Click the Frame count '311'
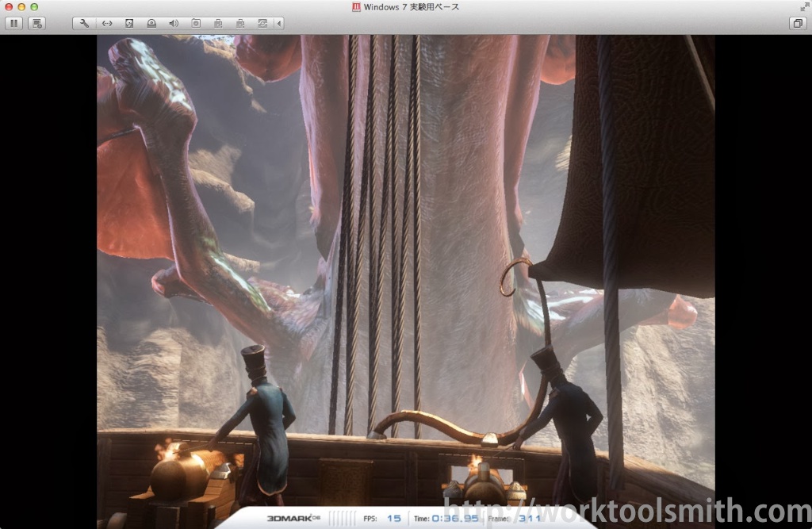Viewport: 812px width, 529px height. pos(529,518)
